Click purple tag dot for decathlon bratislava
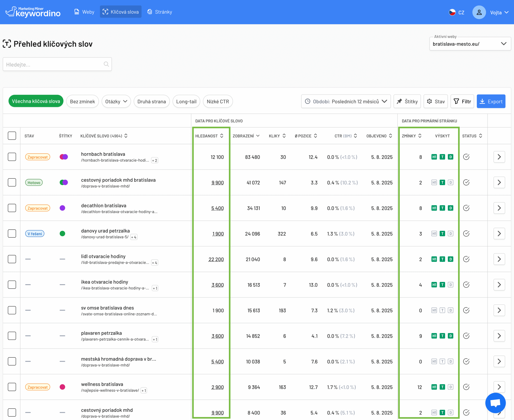This screenshot has height=420, width=514. pyautogui.click(x=62, y=208)
